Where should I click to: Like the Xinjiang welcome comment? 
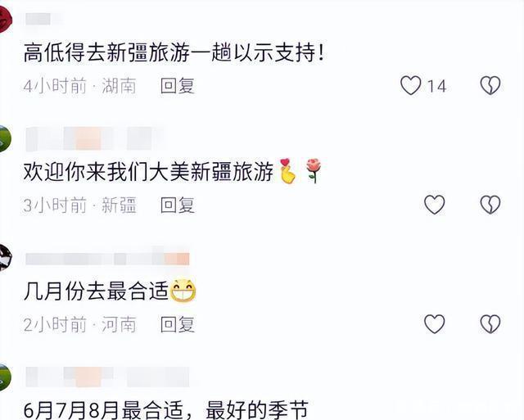coord(435,205)
